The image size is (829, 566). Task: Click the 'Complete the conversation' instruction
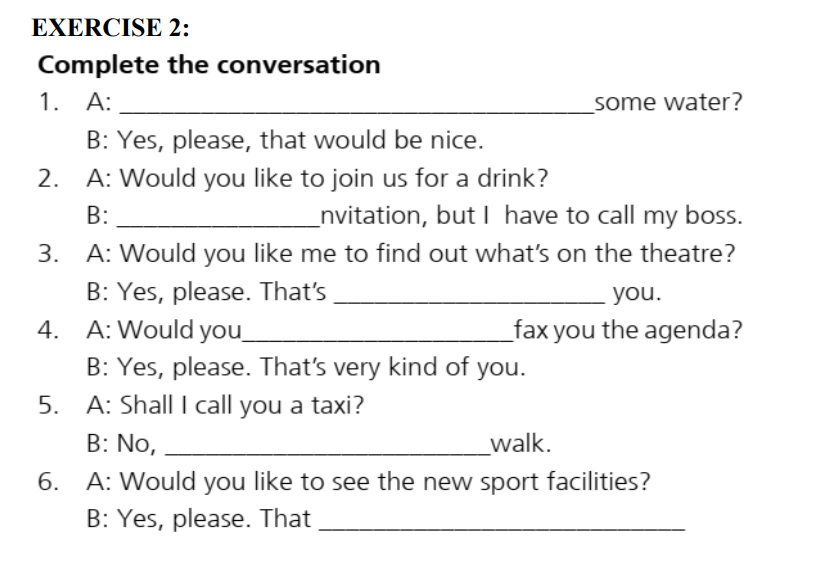point(209,65)
